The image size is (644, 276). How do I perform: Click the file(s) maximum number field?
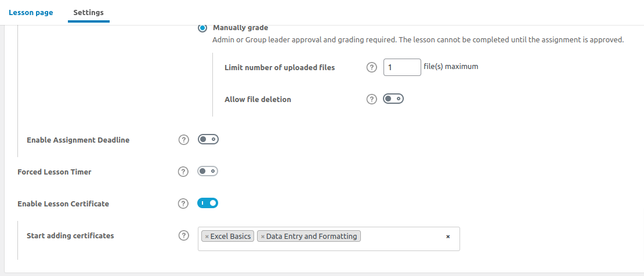401,67
